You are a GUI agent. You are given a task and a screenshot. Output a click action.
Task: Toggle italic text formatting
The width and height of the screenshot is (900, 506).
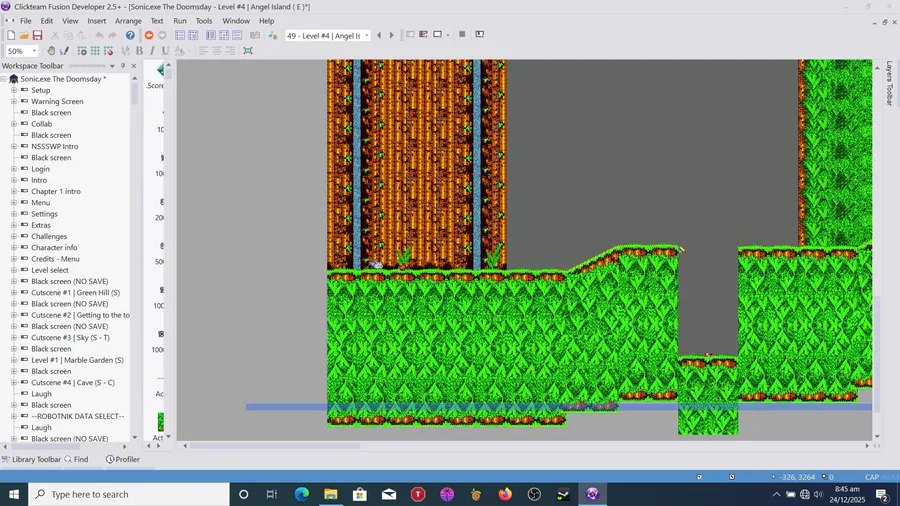(x=152, y=51)
